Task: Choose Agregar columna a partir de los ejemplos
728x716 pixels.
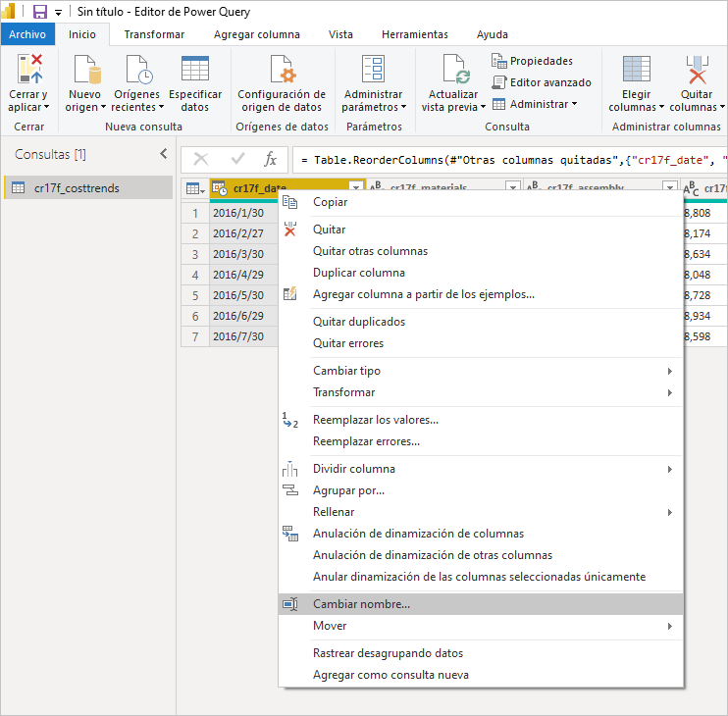Action: pos(480,294)
